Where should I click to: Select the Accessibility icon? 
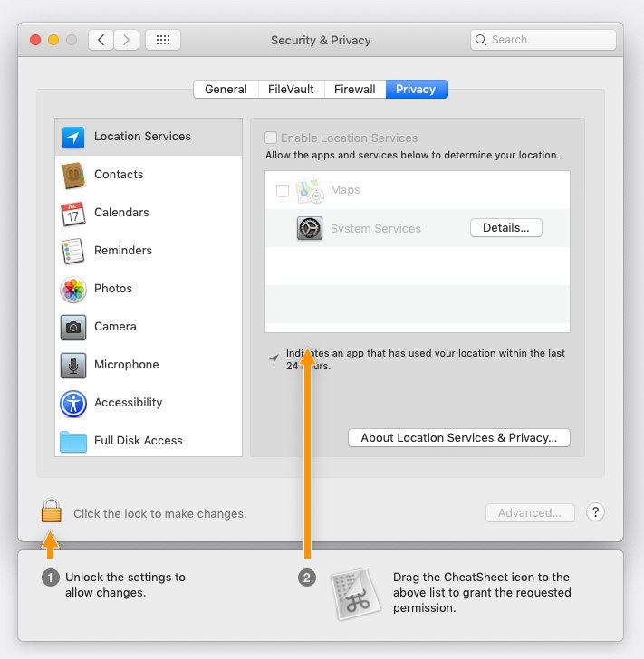tap(73, 404)
